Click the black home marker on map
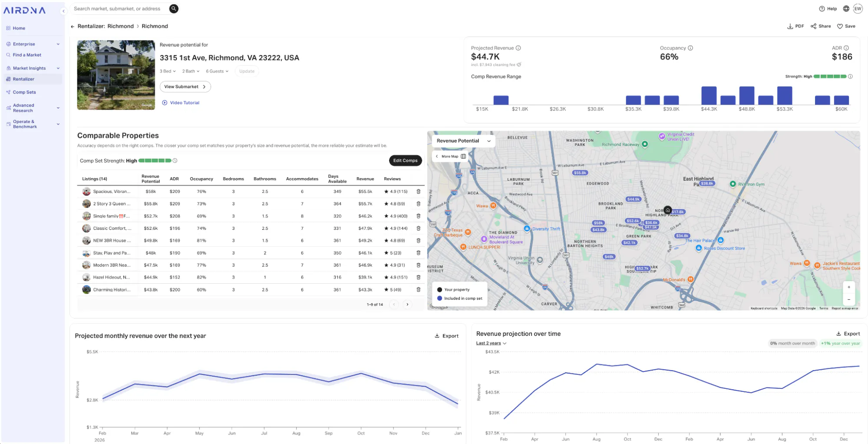The height and width of the screenshot is (444, 868). (x=668, y=210)
